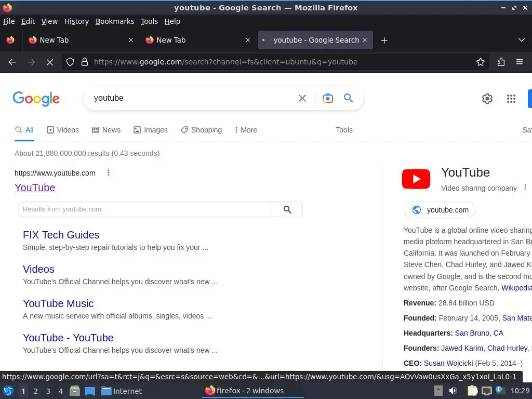Open the Tools menu in menu bar
This screenshot has width=532, height=399.
tap(149, 21)
